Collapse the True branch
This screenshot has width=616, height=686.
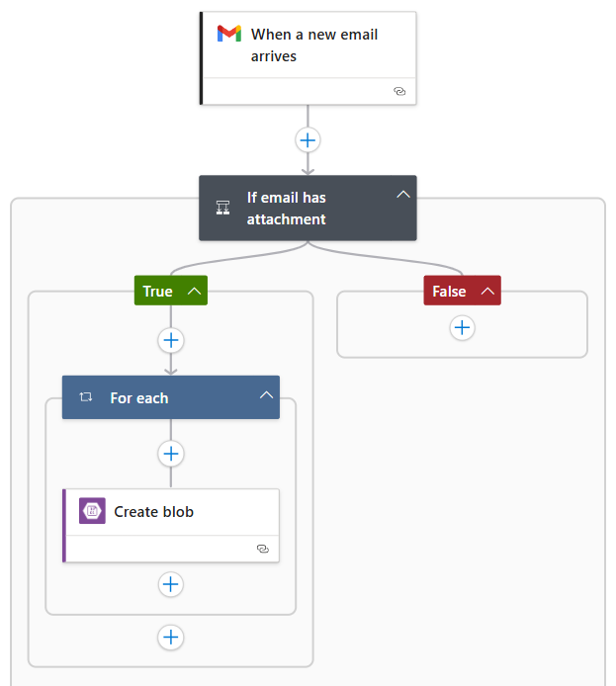(x=194, y=292)
